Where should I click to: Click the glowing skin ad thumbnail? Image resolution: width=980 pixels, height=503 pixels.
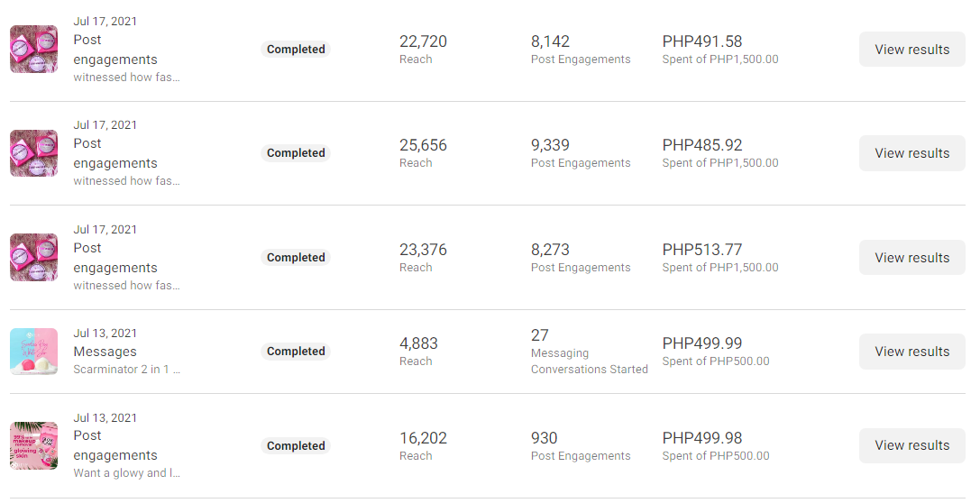33,445
